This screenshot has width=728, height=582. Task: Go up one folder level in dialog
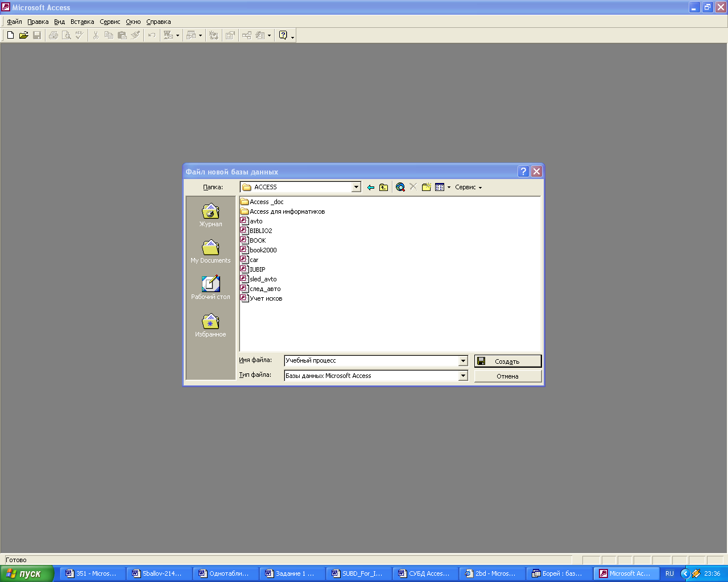384,187
